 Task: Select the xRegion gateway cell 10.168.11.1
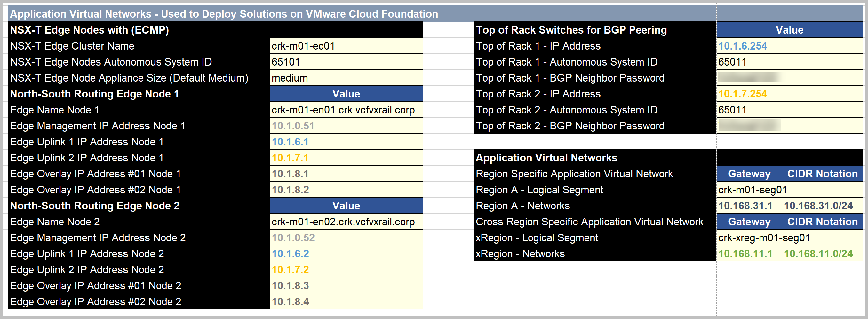point(749,254)
